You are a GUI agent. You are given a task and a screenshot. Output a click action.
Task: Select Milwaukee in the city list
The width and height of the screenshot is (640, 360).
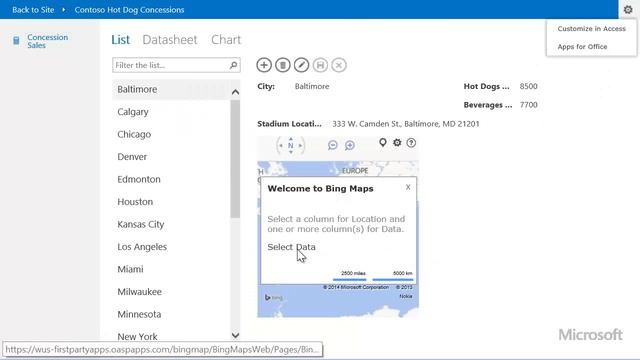[x=171, y=291]
